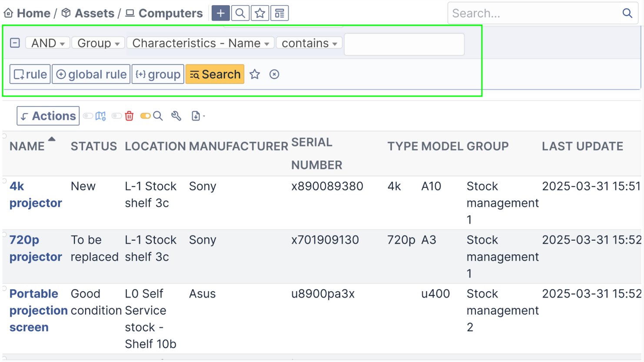Open the add new computer form
Image resolution: width=644 pixels, height=362 pixels.
[220, 13]
